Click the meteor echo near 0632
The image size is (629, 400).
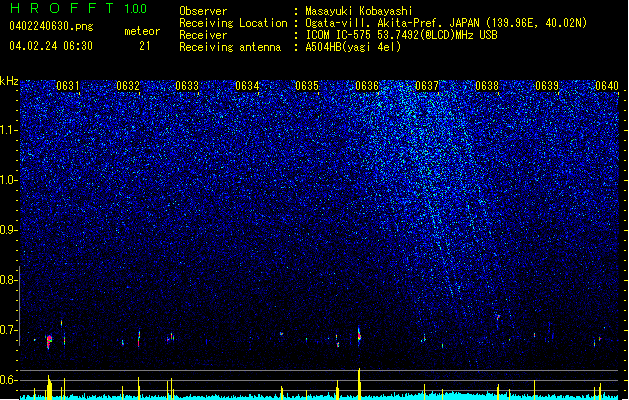click(x=139, y=339)
